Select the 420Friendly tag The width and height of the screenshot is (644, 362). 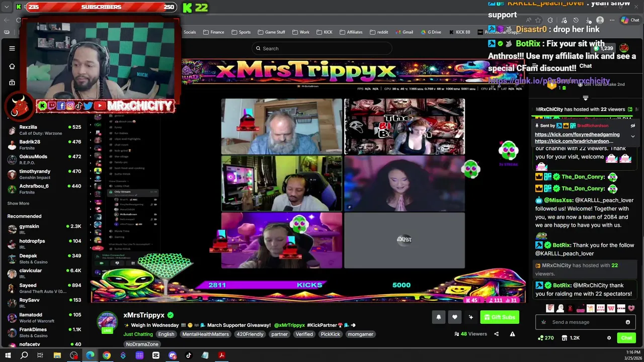(251, 334)
